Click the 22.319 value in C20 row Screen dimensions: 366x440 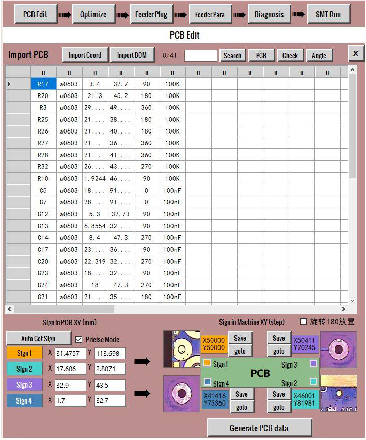click(95, 261)
